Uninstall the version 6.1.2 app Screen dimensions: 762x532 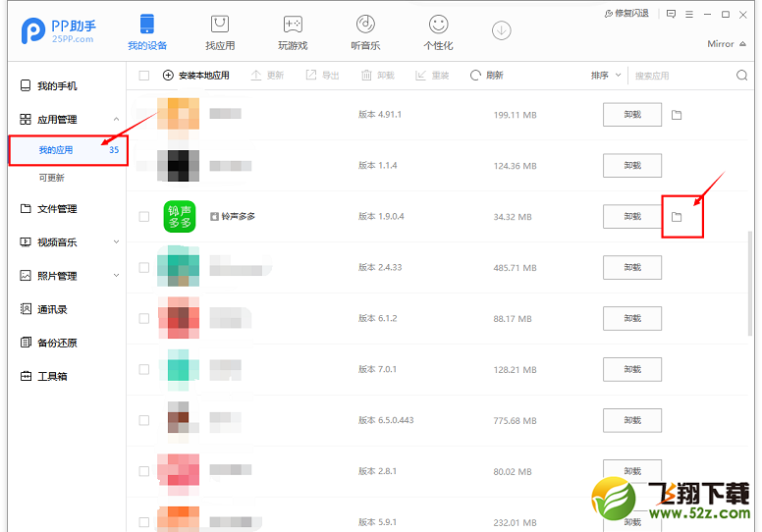coord(632,318)
